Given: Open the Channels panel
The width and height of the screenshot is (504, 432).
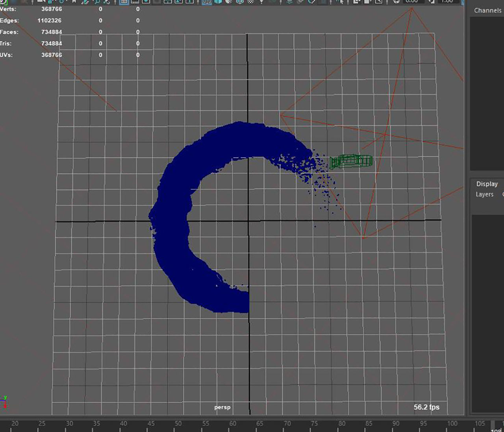Looking at the screenshot, I should (487, 11).
